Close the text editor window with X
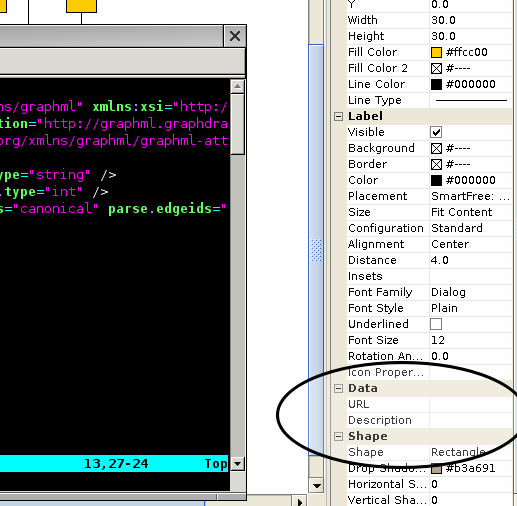Screen dimensions: 517x506 235,36
